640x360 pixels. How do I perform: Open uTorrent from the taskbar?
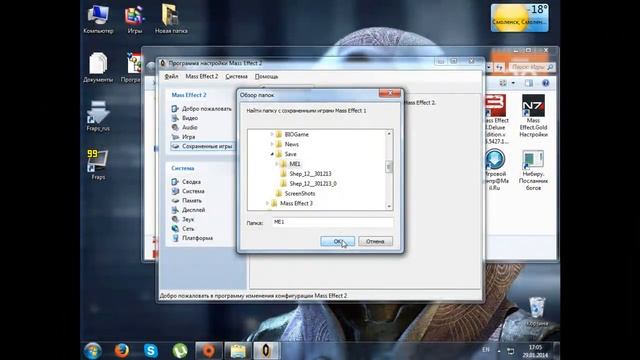(x=180, y=351)
